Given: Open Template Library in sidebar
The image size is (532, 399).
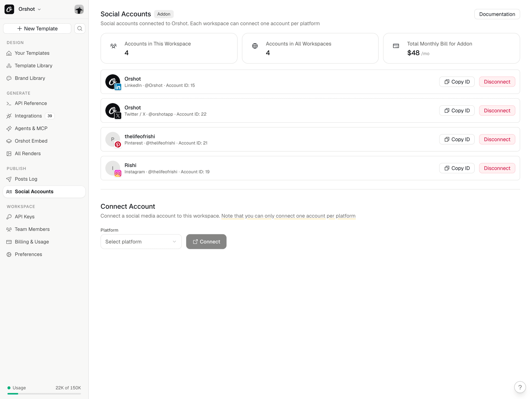Looking at the screenshot, I should coord(44,66).
